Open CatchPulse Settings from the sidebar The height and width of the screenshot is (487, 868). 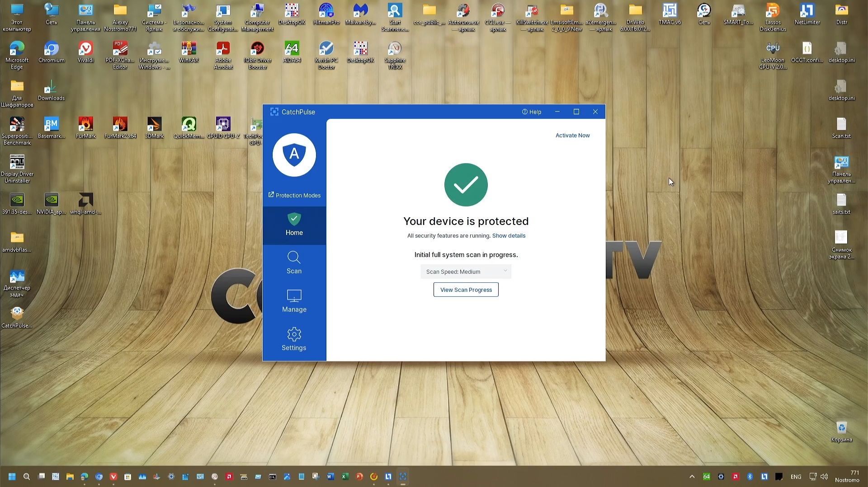[294, 340]
